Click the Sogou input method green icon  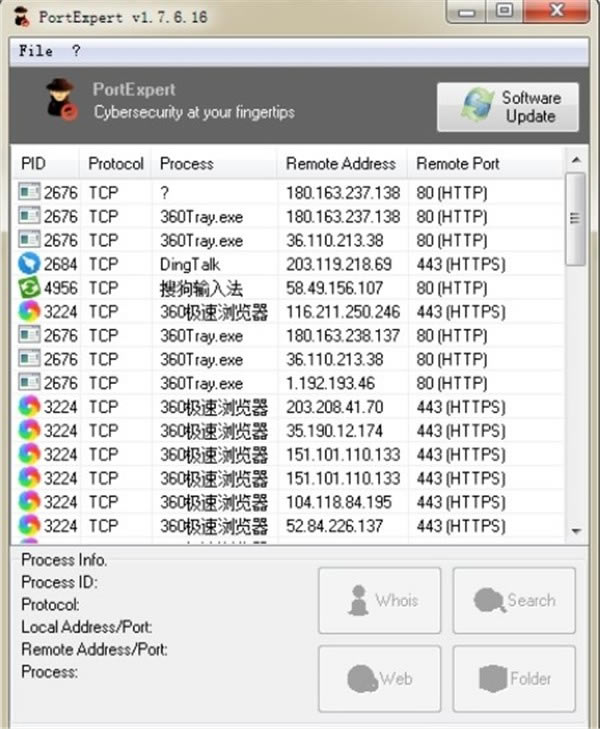click(29, 287)
